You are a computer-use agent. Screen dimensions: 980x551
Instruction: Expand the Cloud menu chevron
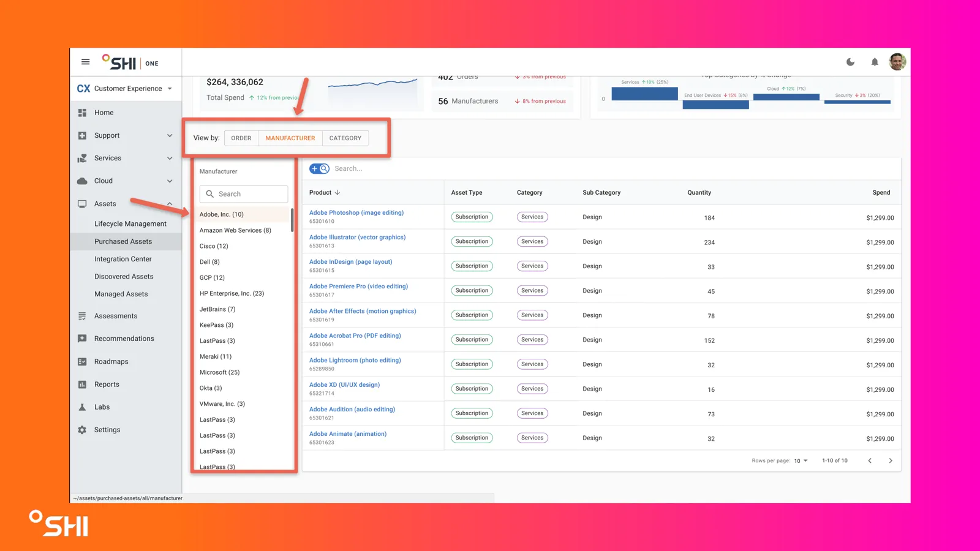170,181
